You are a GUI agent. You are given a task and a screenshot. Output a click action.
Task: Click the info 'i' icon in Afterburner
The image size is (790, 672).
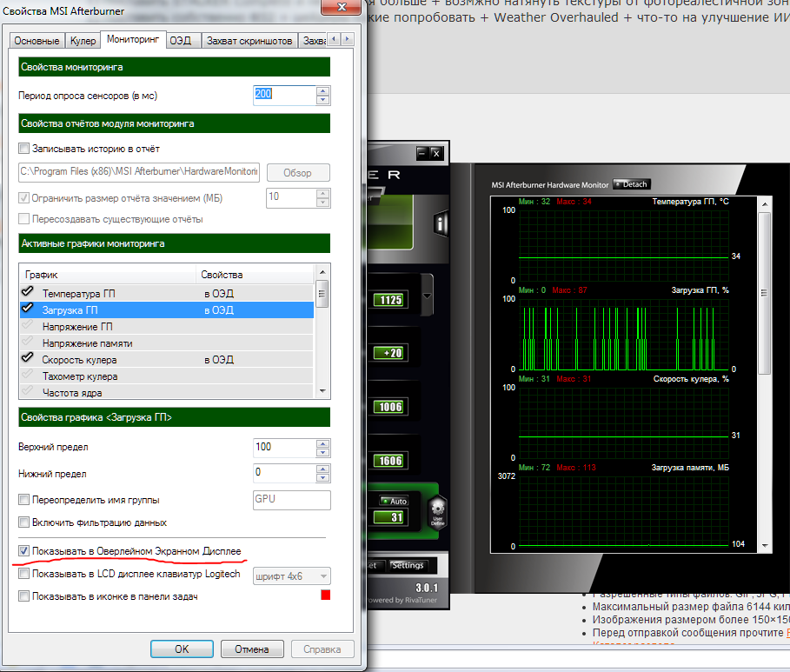[441, 223]
